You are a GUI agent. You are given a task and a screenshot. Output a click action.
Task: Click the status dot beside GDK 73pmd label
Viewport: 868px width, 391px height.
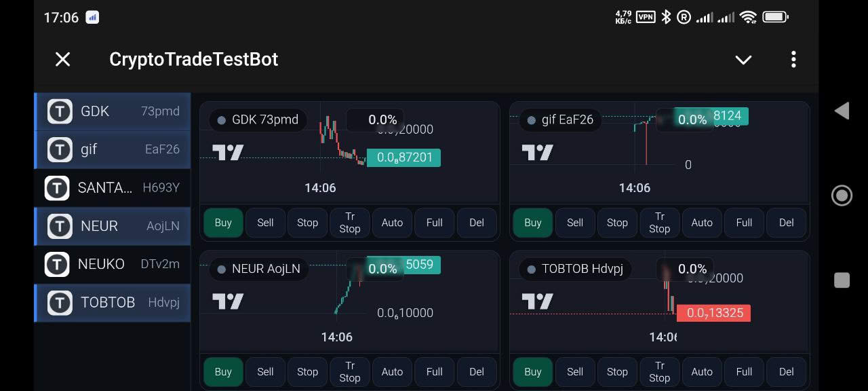pyautogui.click(x=221, y=120)
